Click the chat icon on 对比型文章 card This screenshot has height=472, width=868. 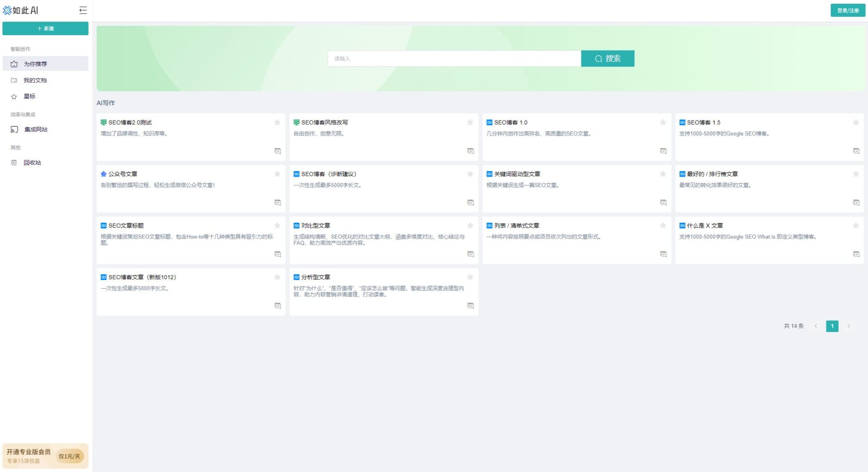(x=470, y=254)
